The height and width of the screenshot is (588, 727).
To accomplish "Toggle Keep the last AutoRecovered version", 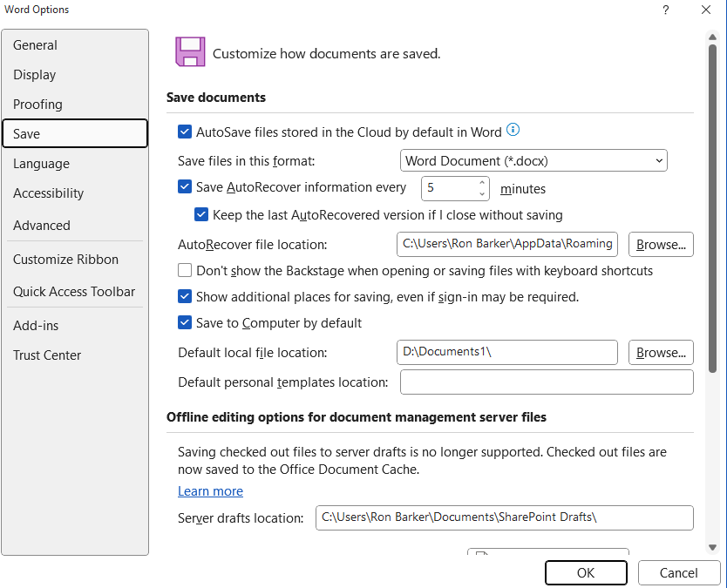I will pyautogui.click(x=202, y=214).
